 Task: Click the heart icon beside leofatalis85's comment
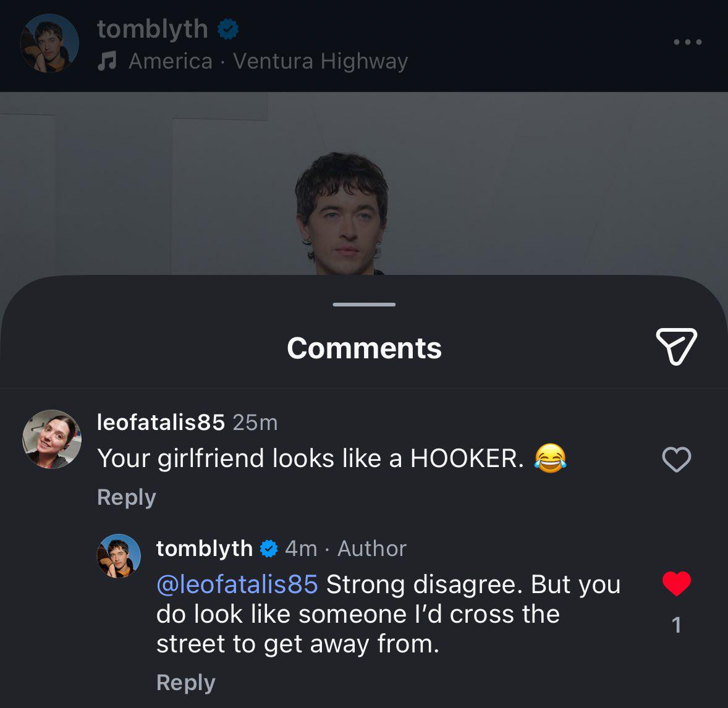click(676, 459)
